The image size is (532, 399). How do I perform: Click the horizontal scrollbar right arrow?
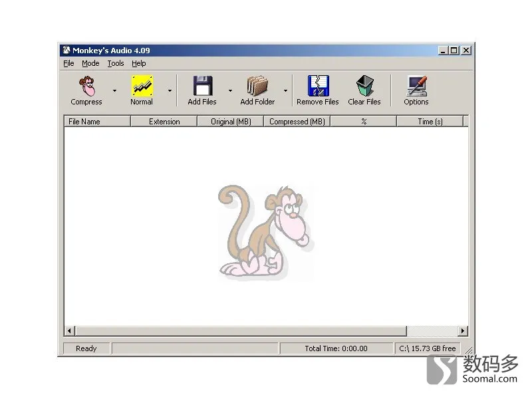pos(463,331)
